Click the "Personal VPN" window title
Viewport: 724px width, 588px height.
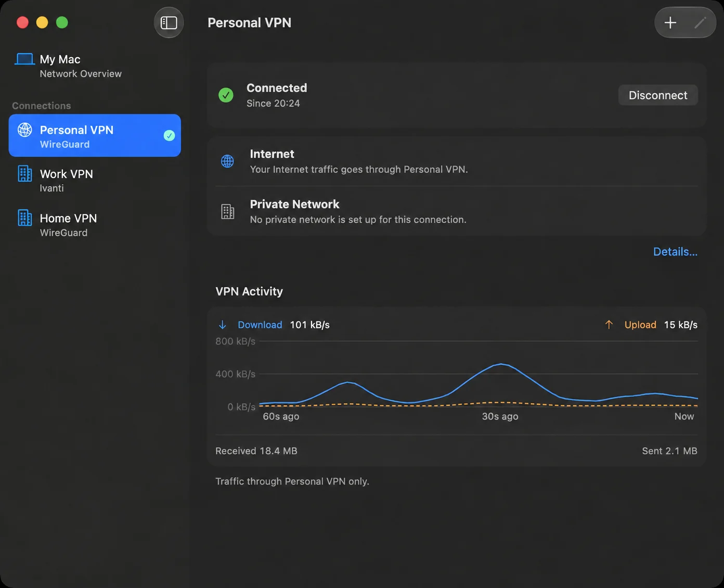click(249, 22)
